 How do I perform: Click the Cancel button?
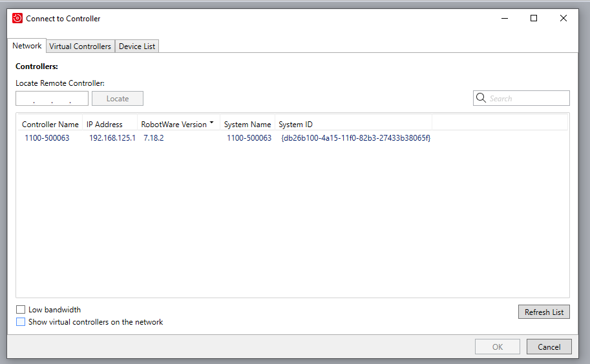pos(549,347)
